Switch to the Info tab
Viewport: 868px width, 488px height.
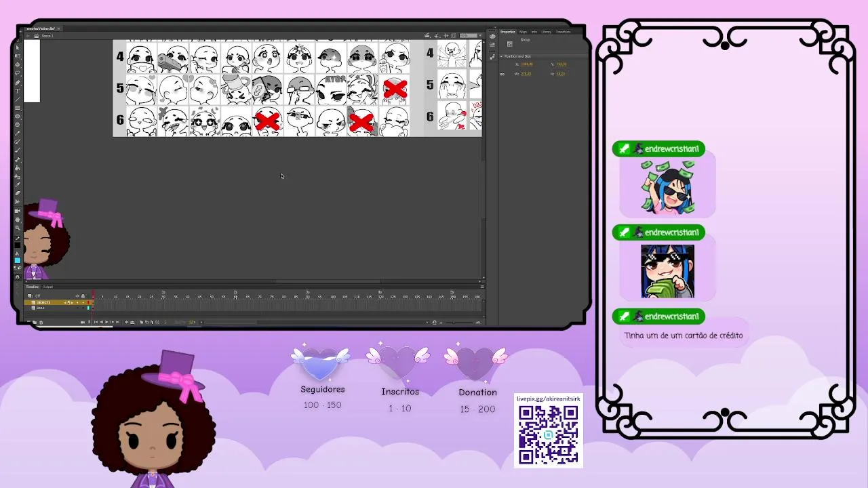tap(534, 32)
